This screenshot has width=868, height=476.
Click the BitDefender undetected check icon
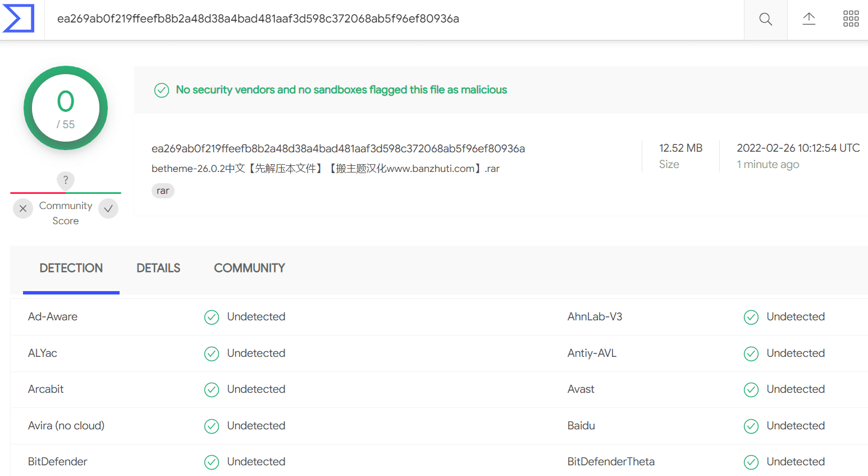click(x=212, y=463)
